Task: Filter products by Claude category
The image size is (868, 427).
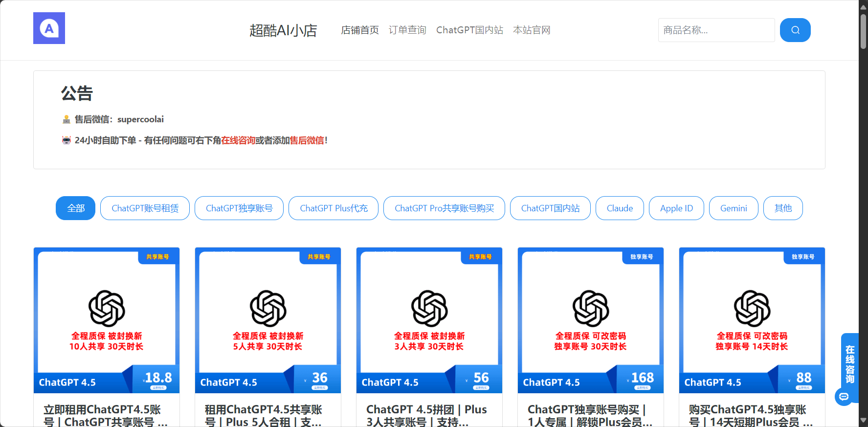Action: (620, 208)
